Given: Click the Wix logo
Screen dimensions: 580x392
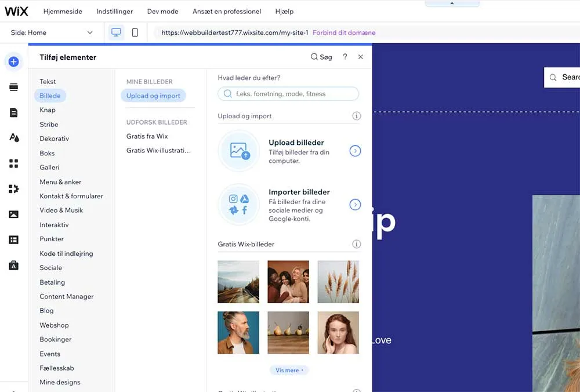Looking at the screenshot, I should 16,11.
